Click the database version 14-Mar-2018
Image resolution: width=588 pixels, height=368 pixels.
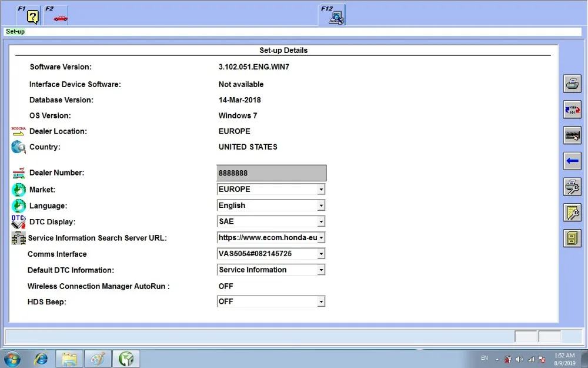pos(240,100)
